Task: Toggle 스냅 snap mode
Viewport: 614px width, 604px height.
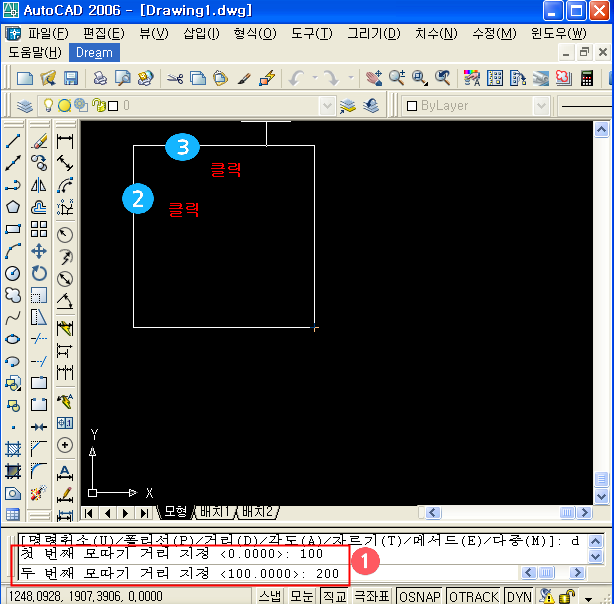Action: 270,596
